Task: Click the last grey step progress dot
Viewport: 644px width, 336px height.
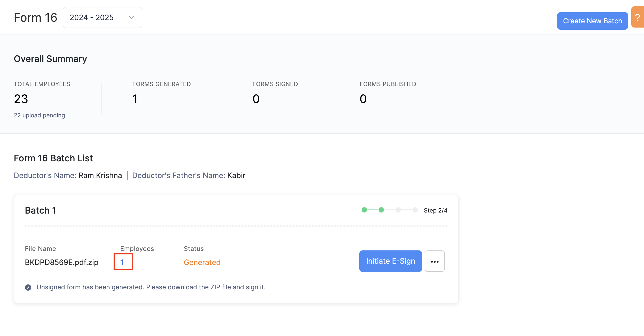Action: (415, 210)
